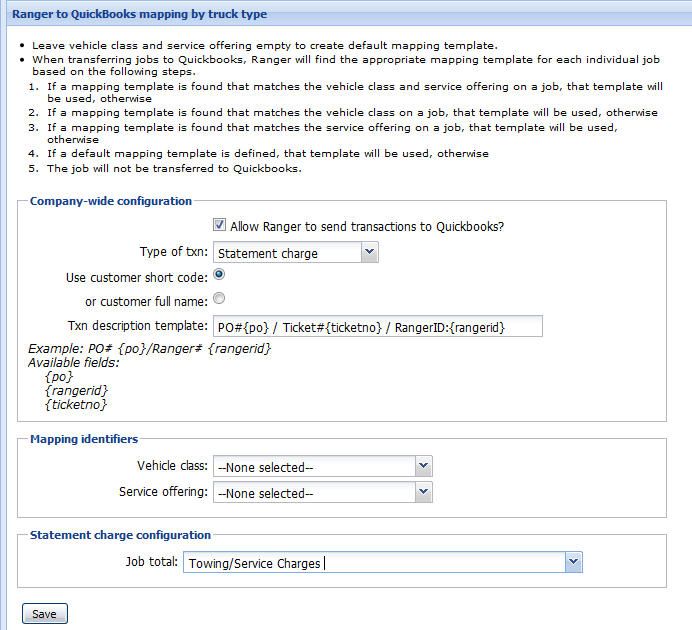
Task: Click the Ranger to QuickBooks mapping page title
Action: (139, 14)
